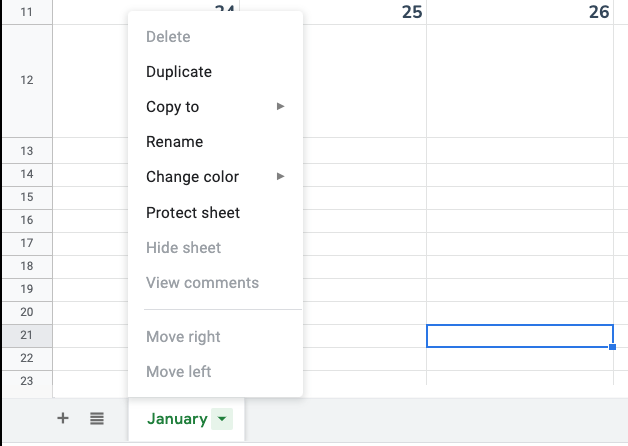Click Move left menu item
Viewport: 628px width, 446px height.
point(178,372)
